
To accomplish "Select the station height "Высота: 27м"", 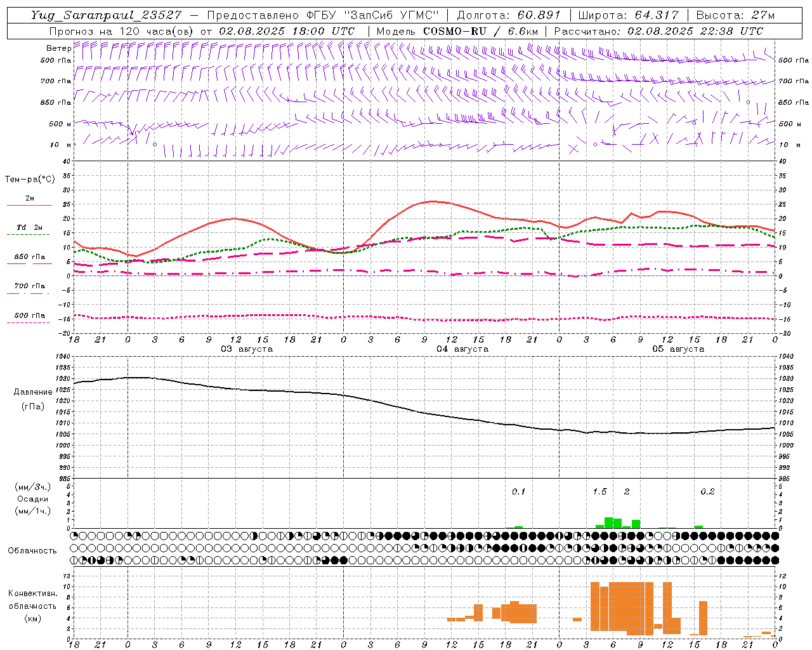I will (735, 15).
